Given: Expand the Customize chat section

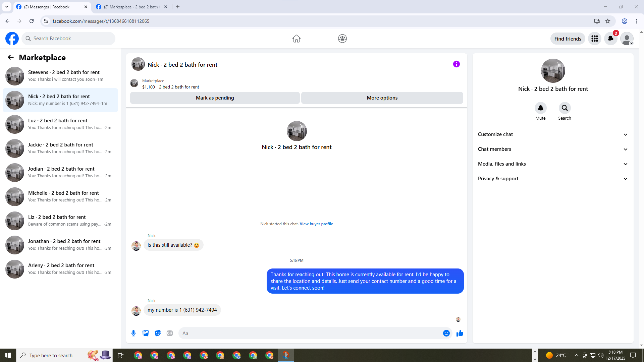Looking at the screenshot, I should tap(553, 134).
